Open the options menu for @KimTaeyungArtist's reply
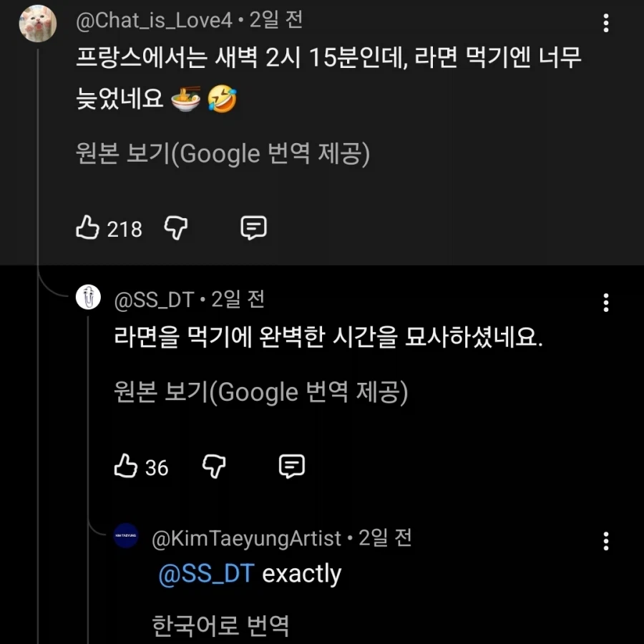Image resolution: width=644 pixels, height=644 pixels. [x=605, y=542]
